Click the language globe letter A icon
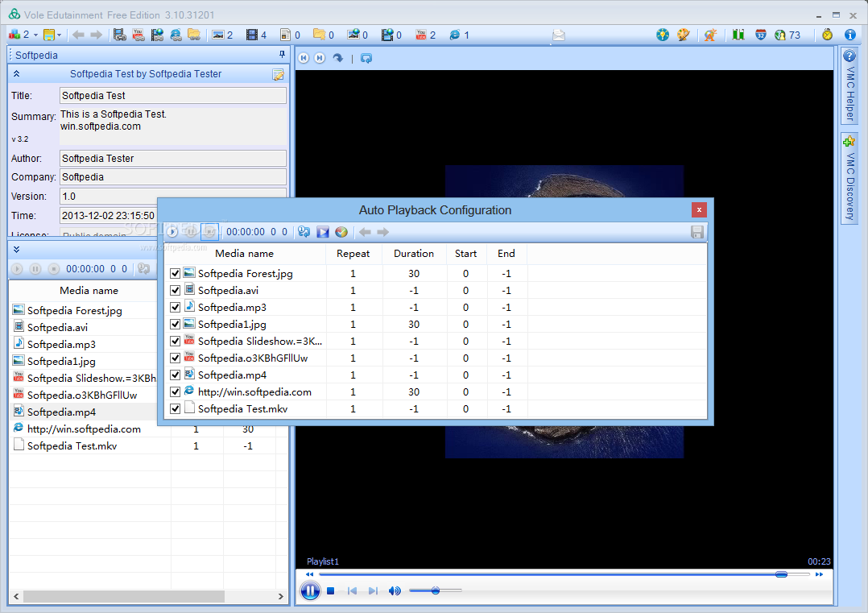868x613 pixels. pyautogui.click(x=710, y=35)
